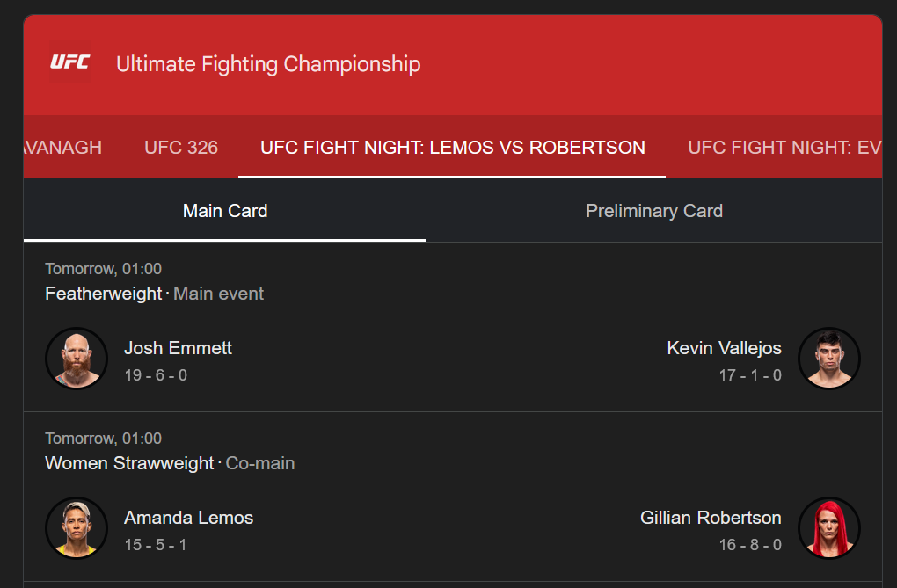Viewport: 897px width, 588px height.
Task: Click the Kevin Vallejos name link
Action: point(724,348)
